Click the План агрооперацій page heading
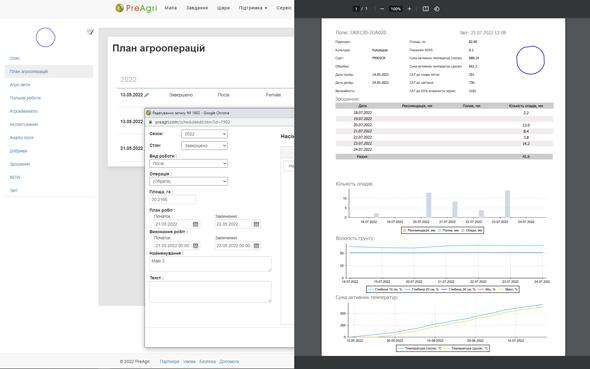Viewport: 590px width, 369px height. click(159, 48)
